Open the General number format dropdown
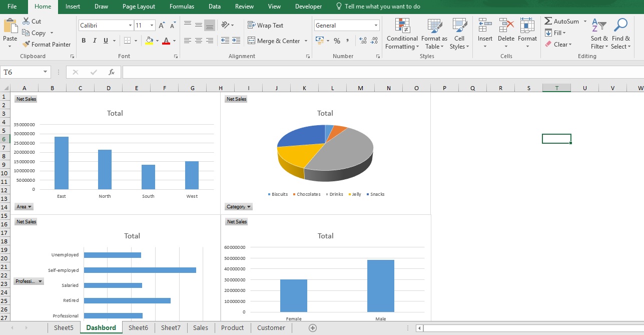The image size is (644, 335). click(x=376, y=25)
